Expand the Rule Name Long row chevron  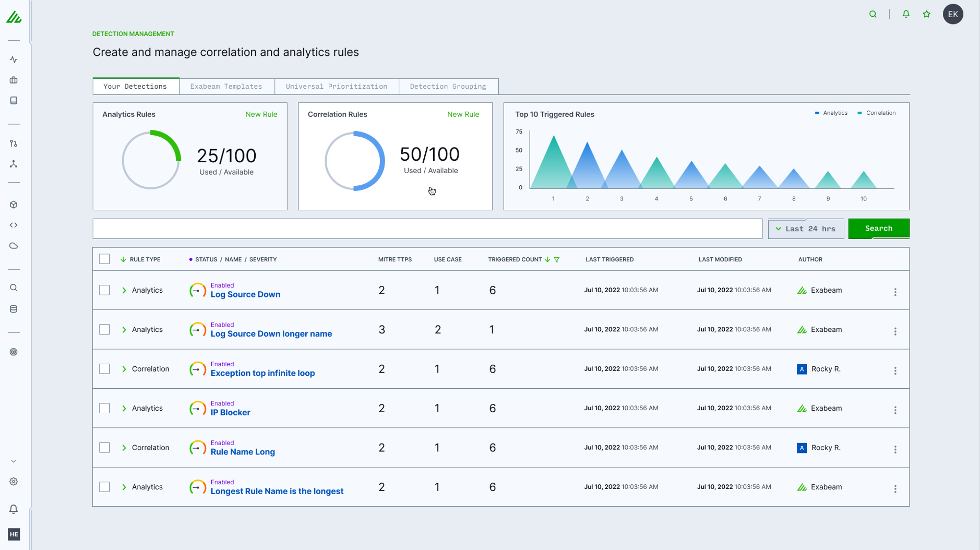coord(124,448)
